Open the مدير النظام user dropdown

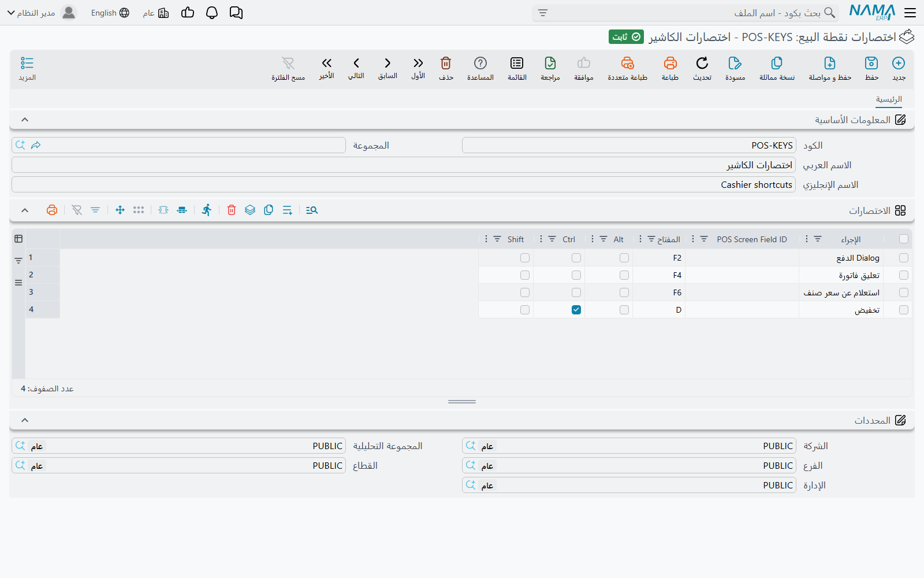pos(42,13)
